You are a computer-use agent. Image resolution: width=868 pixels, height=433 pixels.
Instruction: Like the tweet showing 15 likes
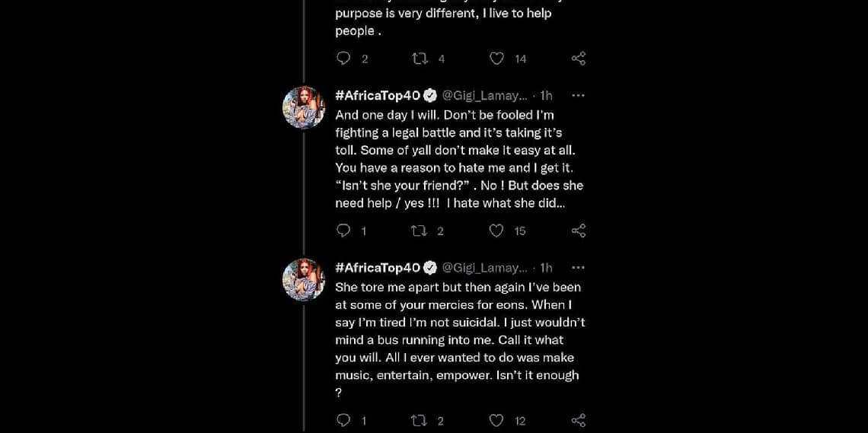[496, 231]
